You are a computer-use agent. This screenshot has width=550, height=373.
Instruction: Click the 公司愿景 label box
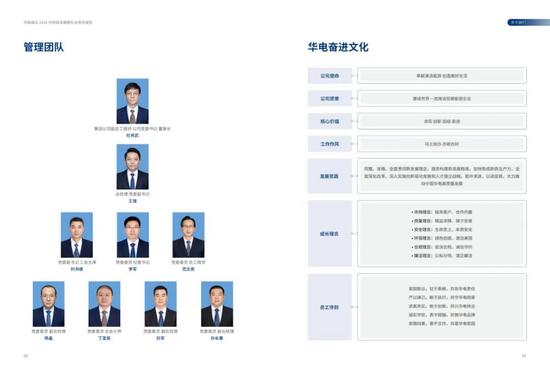(330, 98)
